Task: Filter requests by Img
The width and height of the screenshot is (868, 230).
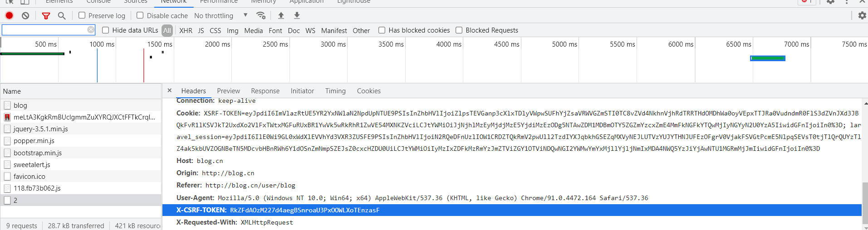Action: (x=233, y=31)
